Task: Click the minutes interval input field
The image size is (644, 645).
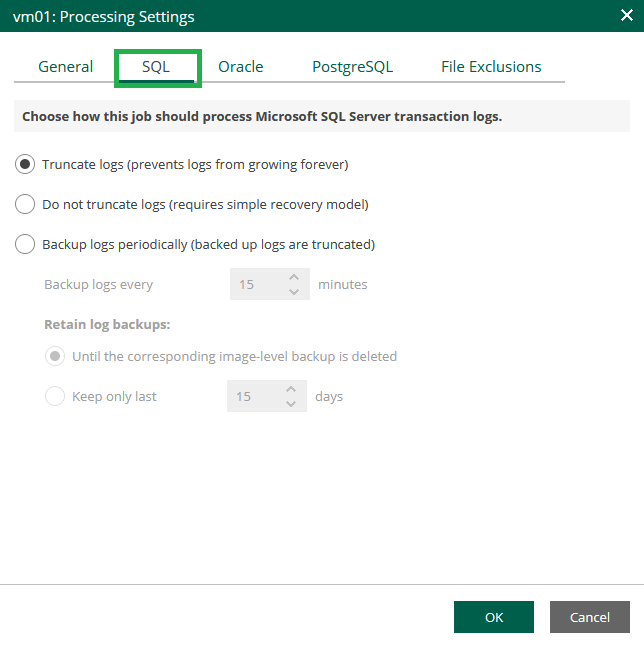Action: tap(269, 284)
